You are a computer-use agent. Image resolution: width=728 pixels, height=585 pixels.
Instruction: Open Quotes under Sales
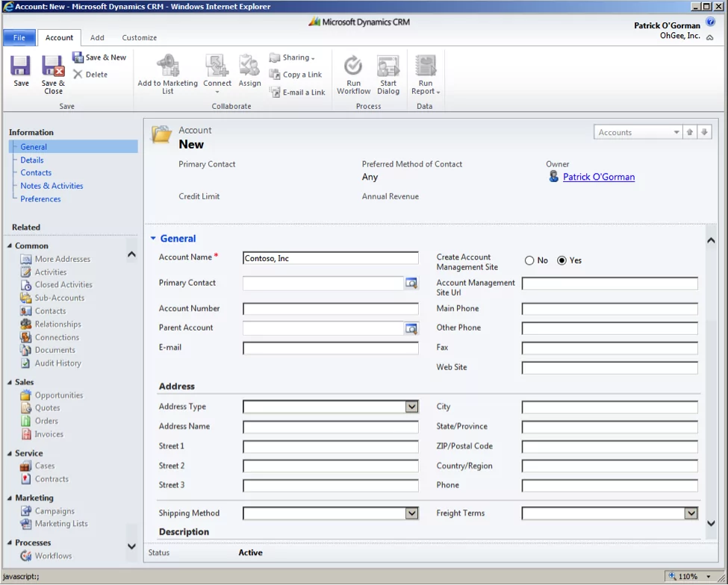coord(47,407)
